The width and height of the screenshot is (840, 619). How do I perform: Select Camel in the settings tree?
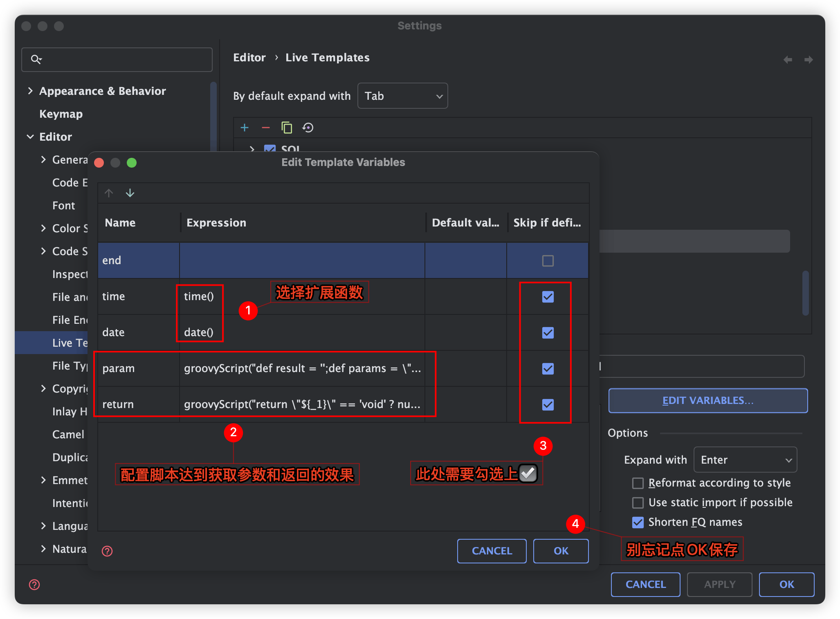[x=68, y=434]
